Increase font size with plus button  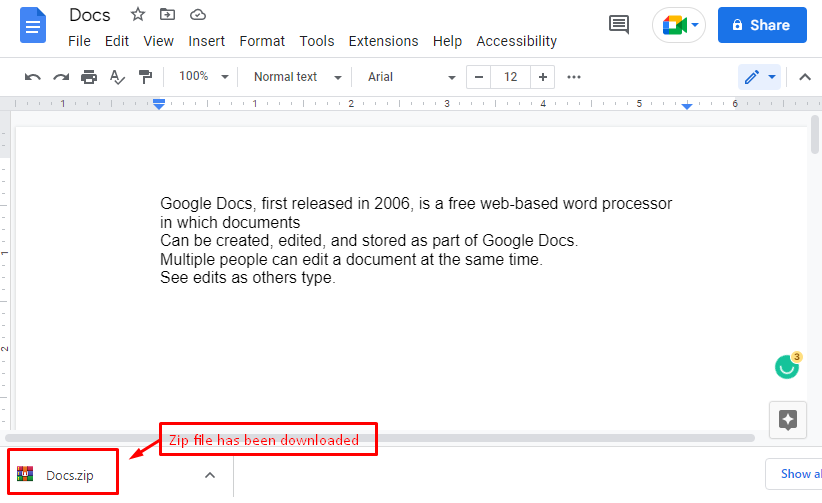(543, 77)
